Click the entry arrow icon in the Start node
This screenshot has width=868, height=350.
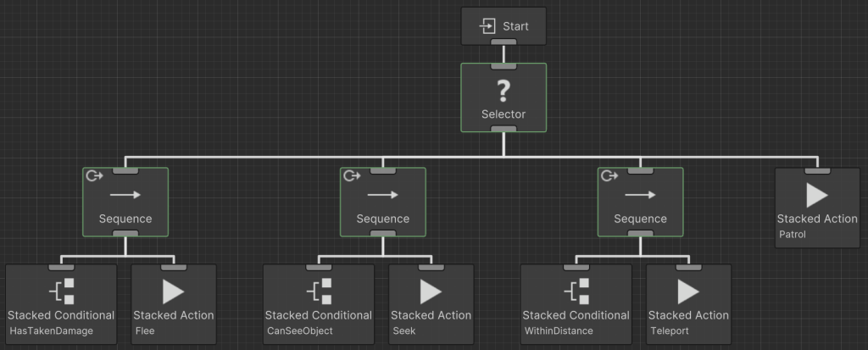488,26
